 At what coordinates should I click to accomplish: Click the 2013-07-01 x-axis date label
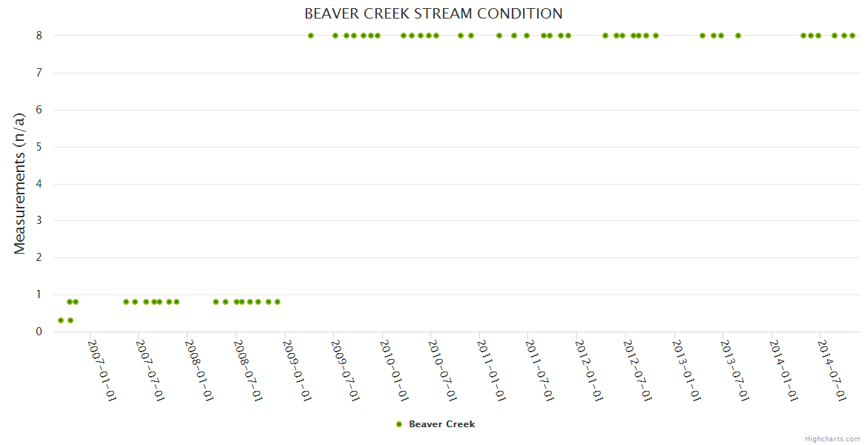(734, 369)
